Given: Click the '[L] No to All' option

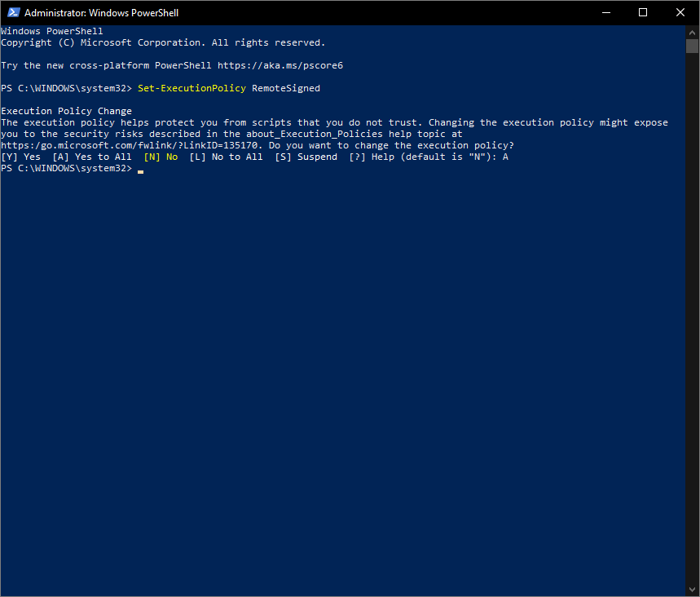Looking at the screenshot, I should [226, 157].
